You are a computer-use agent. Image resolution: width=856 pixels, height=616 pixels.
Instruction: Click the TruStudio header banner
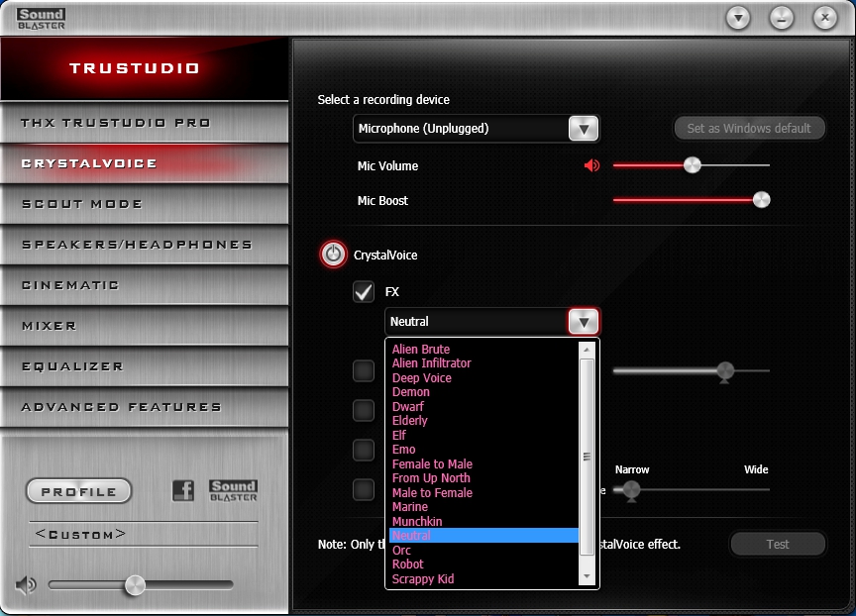click(145, 68)
